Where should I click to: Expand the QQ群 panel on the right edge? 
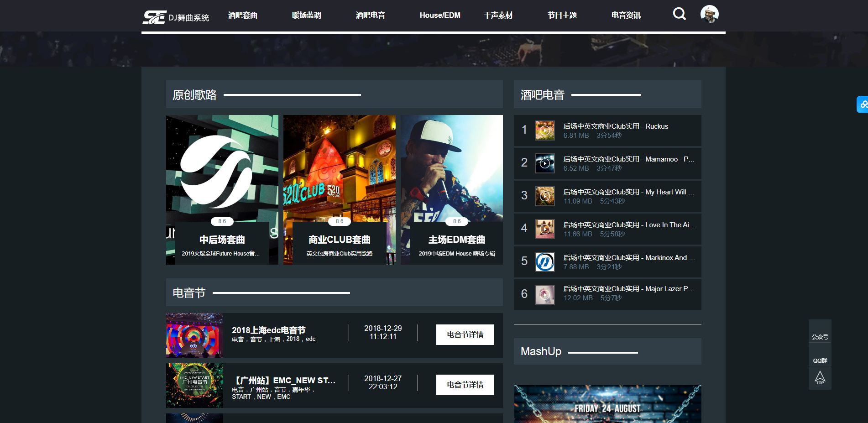(820, 360)
